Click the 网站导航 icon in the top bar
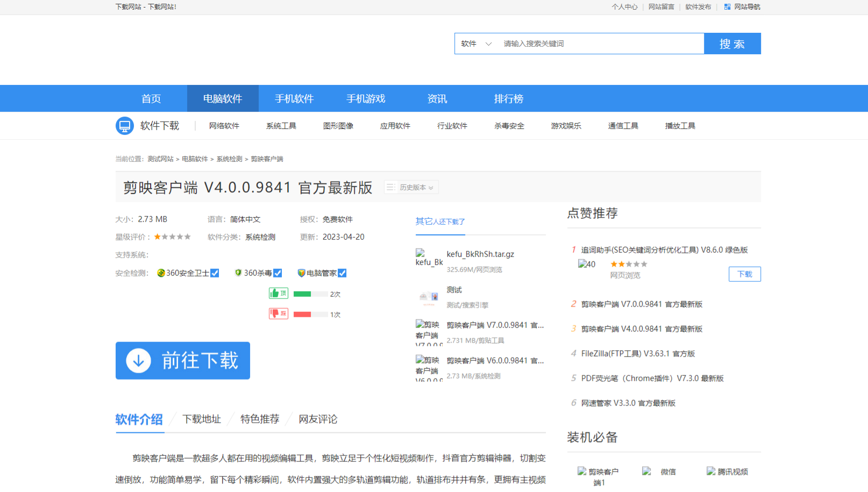This screenshot has width=868, height=492. tap(727, 6)
